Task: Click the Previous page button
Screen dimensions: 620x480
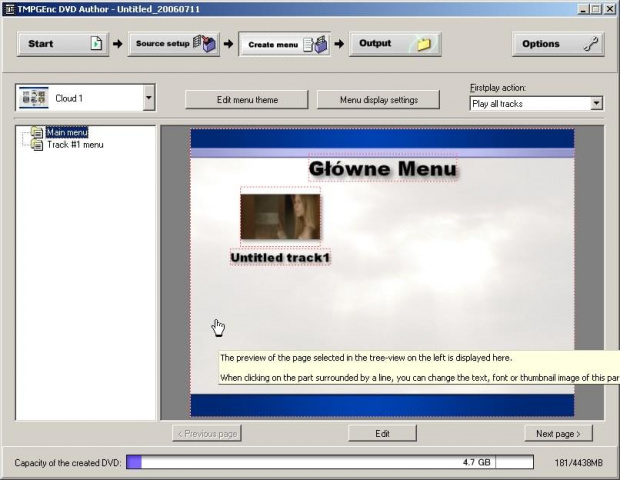Action: click(207, 433)
